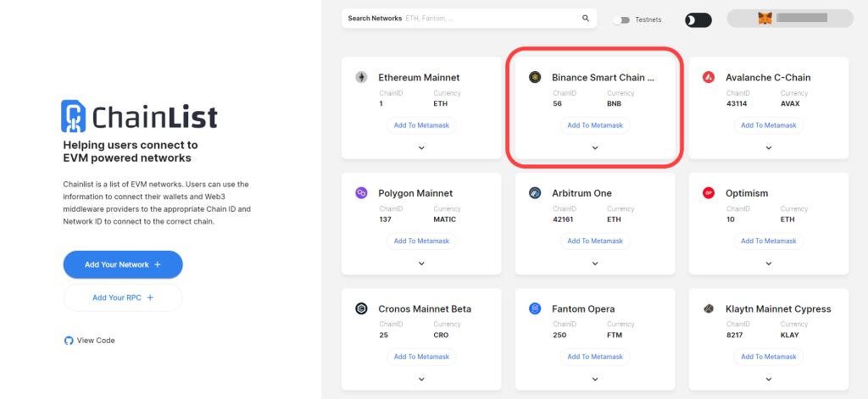Expand the Polygon Mainnet card chevron
Image resolution: width=868 pixels, height=399 pixels.
pyautogui.click(x=421, y=263)
